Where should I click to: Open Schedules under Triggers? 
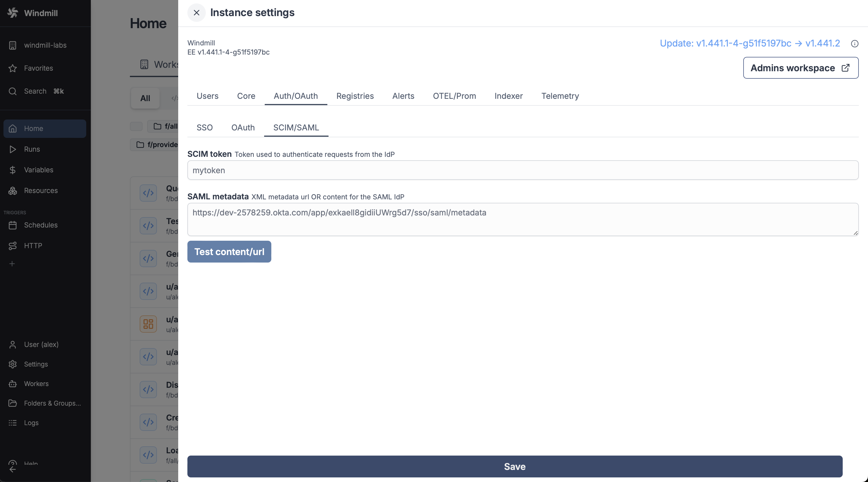(x=41, y=225)
